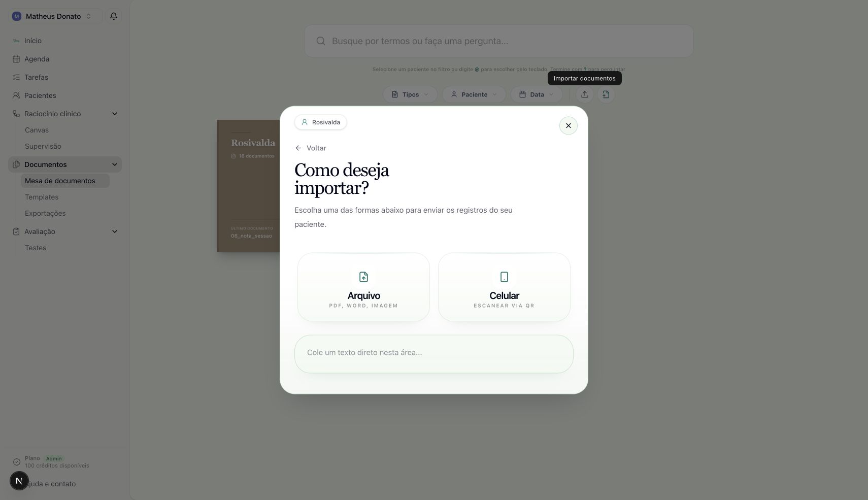Click the Voltar back link
This screenshot has width=868, height=500.
(311, 148)
